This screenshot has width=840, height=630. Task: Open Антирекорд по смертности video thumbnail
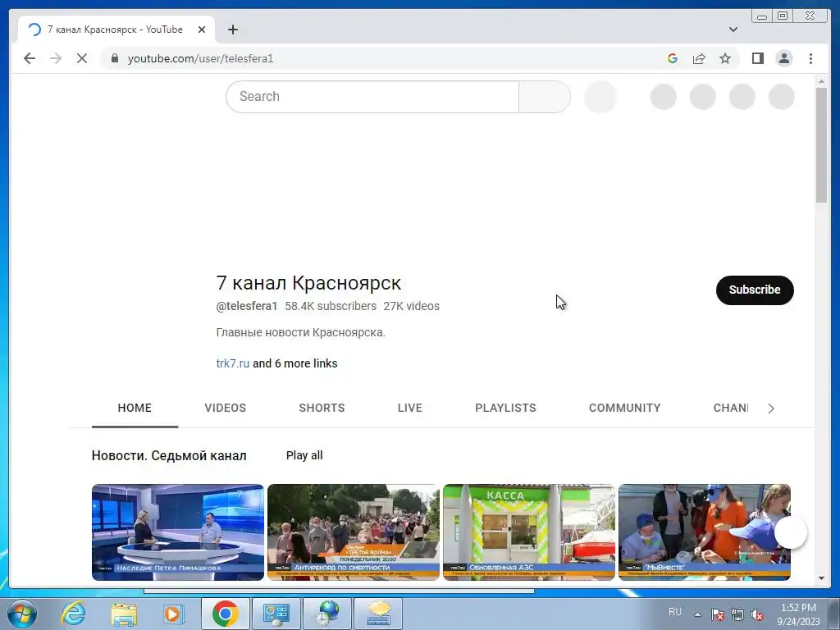[353, 532]
